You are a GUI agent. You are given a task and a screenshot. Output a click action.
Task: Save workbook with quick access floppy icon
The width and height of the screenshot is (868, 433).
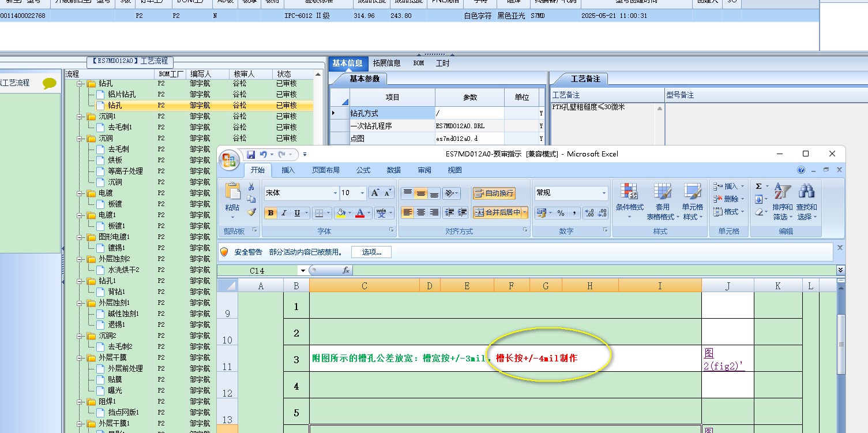(251, 155)
